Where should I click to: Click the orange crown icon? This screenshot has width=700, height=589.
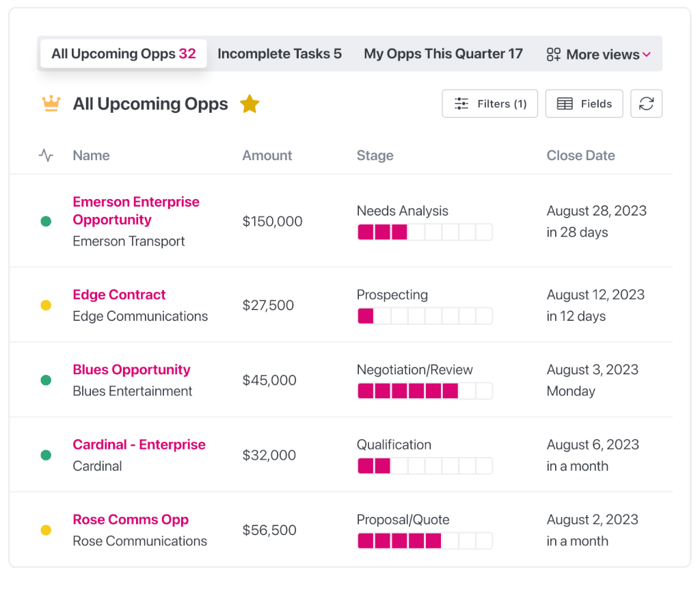click(51, 103)
